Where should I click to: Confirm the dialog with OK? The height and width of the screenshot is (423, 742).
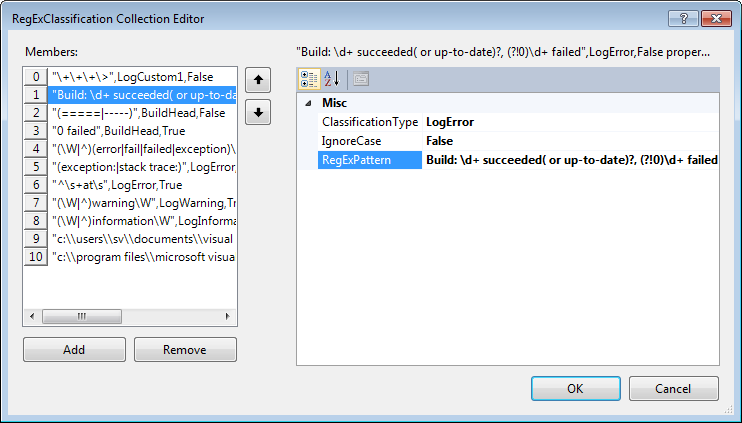(x=574, y=388)
